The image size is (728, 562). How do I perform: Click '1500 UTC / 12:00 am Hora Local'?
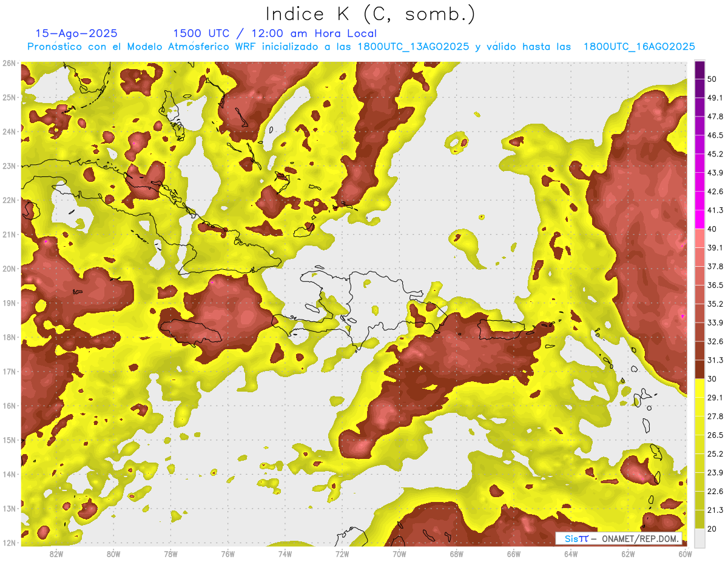275,33
